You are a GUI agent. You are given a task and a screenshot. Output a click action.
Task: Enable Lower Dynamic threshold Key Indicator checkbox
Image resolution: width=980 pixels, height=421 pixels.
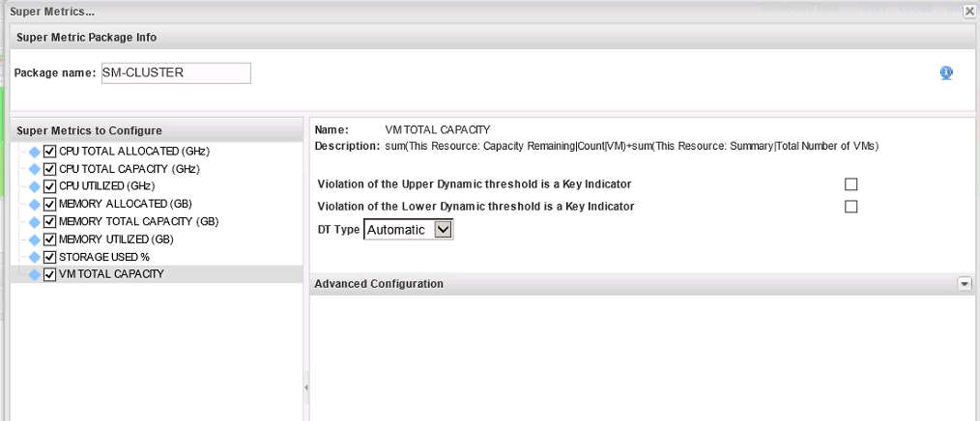pos(850,207)
